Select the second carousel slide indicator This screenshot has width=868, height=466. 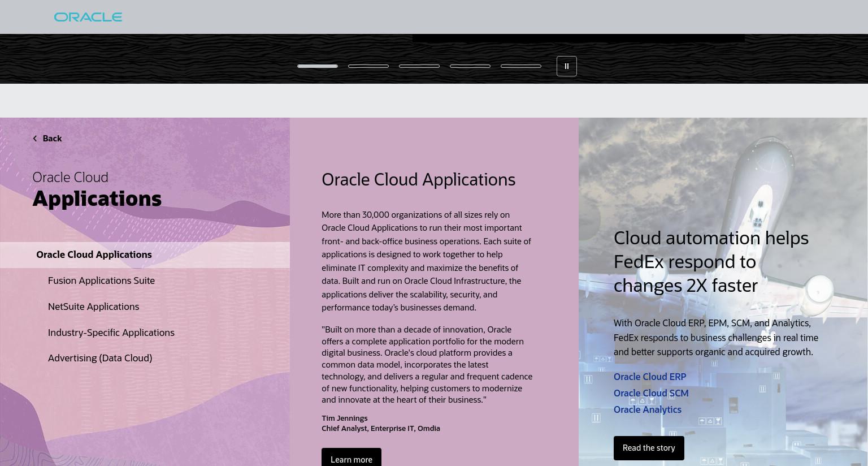click(x=368, y=66)
